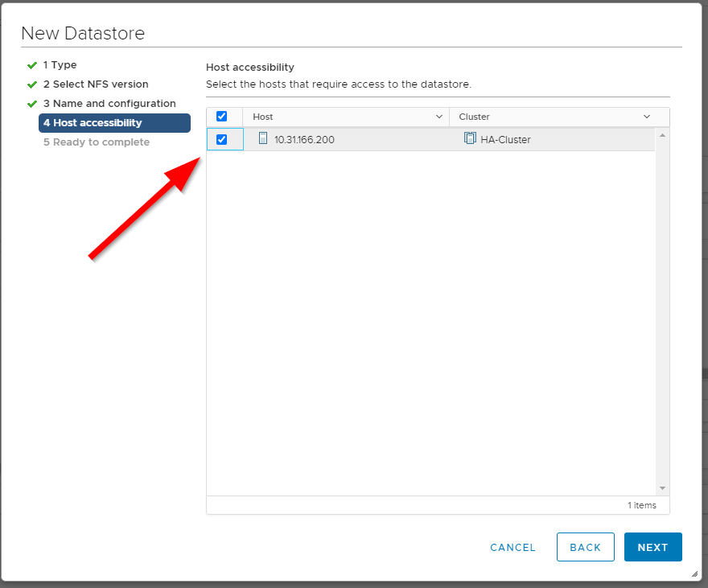Image resolution: width=708 pixels, height=588 pixels.
Task: Click the host server icon beside 10.31.166.200
Action: 262,138
